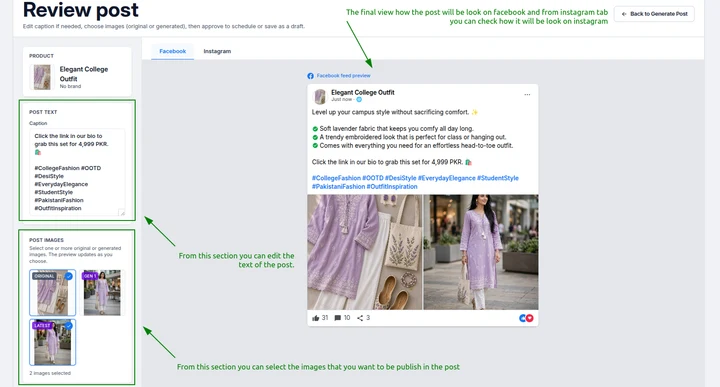Image resolution: width=720 pixels, height=387 pixels.
Task: Open the three-dot menu on post preview
Action: (527, 95)
